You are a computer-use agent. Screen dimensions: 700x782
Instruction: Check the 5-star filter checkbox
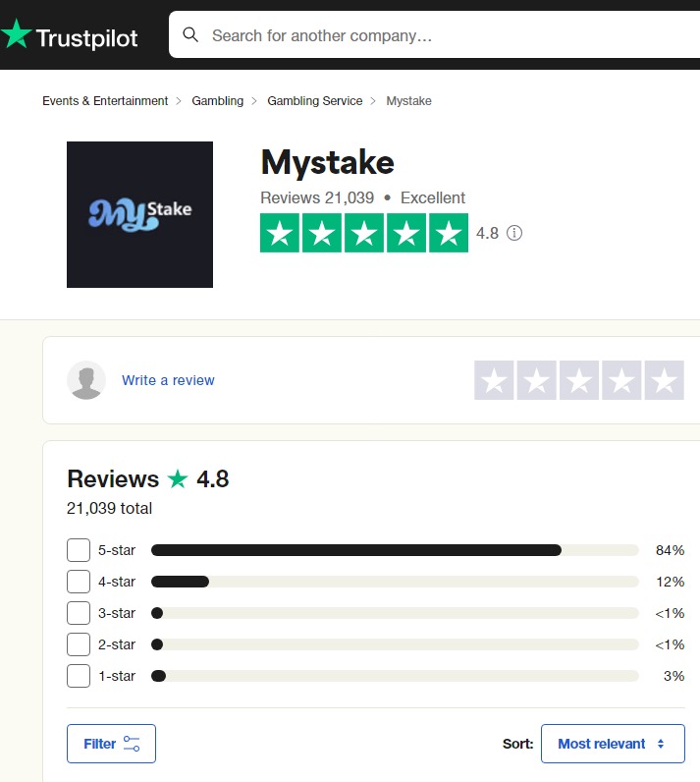[x=79, y=550]
